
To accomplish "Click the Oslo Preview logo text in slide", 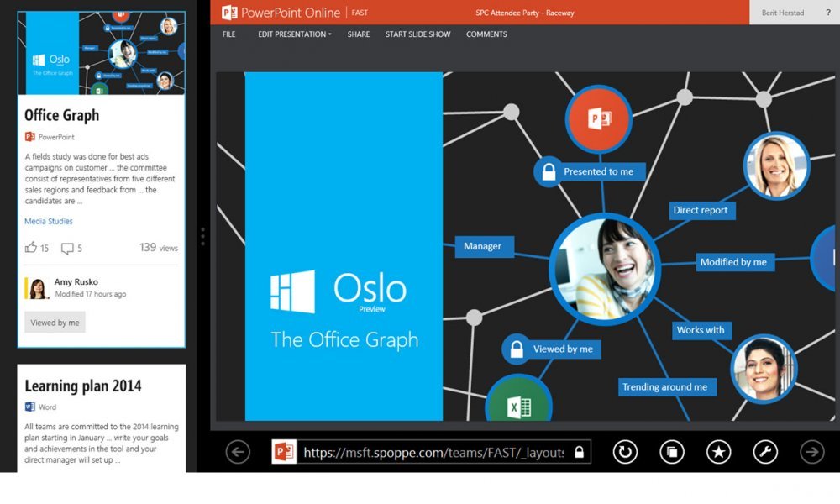I will (370, 292).
